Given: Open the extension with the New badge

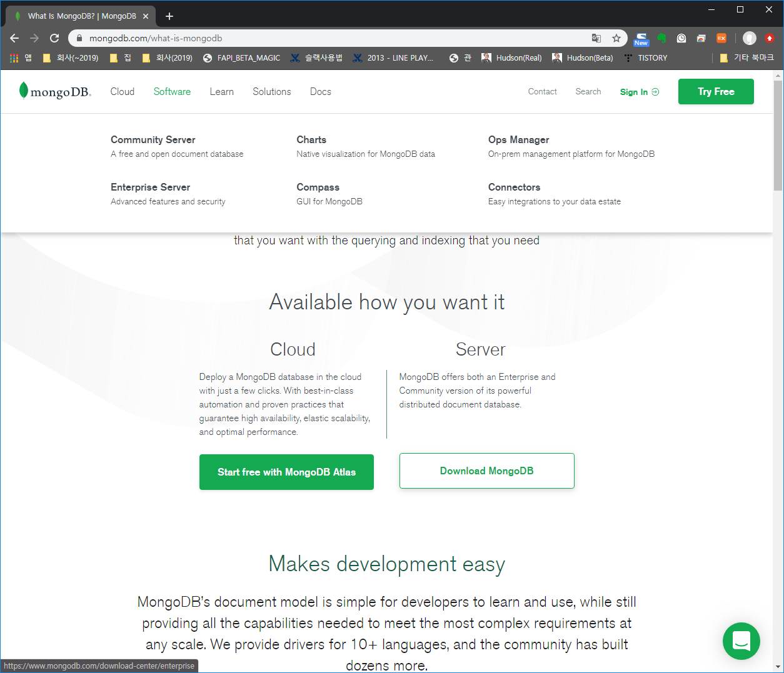Looking at the screenshot, I should point(641,39).
